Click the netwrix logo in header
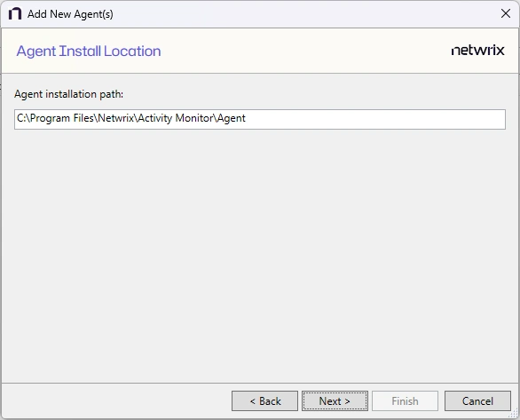The width and height of the screenshot is (520, 420). [x=478, y=51]
